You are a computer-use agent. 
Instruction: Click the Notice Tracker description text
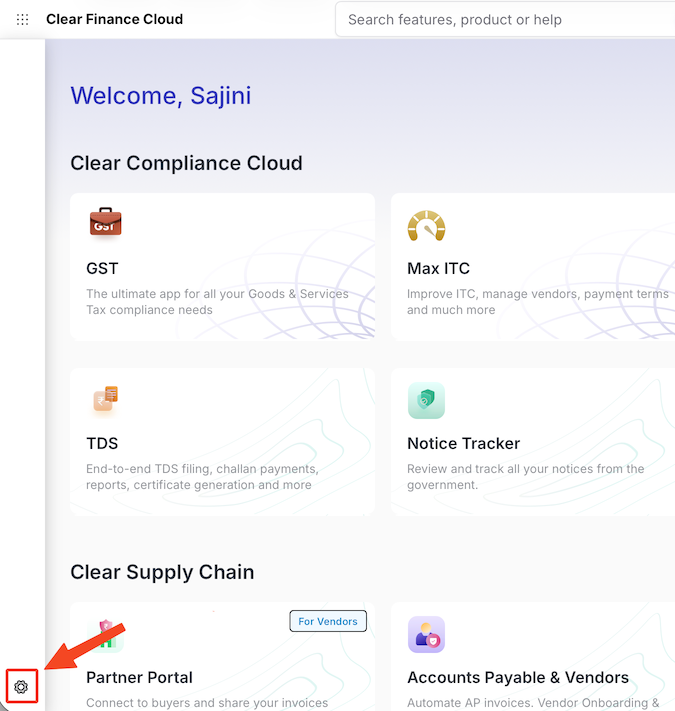click(525, 477)
